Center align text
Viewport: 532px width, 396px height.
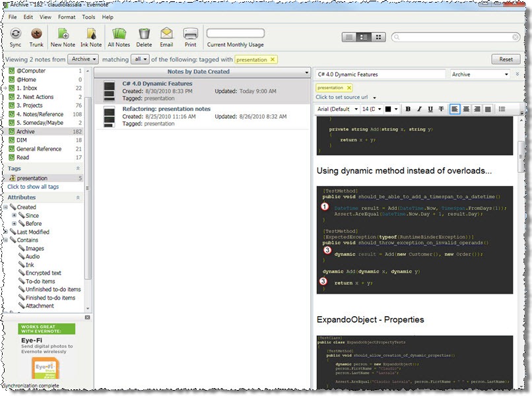coord(466,109)
